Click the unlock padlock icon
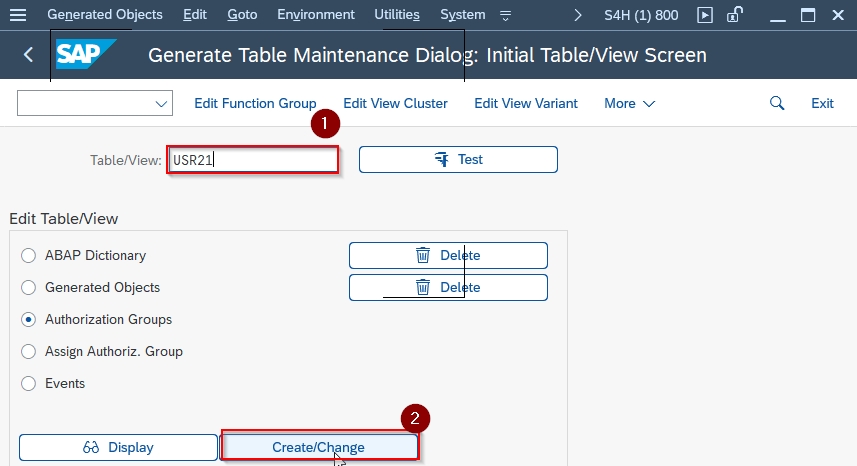The image size is (857, 466). click(735, 14)
